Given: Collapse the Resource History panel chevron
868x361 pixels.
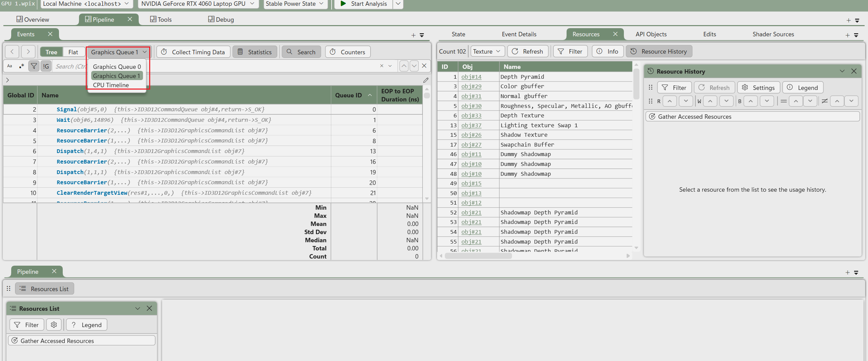Looking at the screenshot, I should (x=842, y=71).
